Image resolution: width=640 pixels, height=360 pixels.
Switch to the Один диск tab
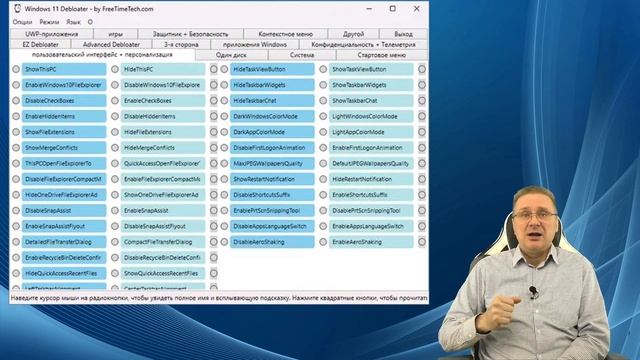[231, 55]
